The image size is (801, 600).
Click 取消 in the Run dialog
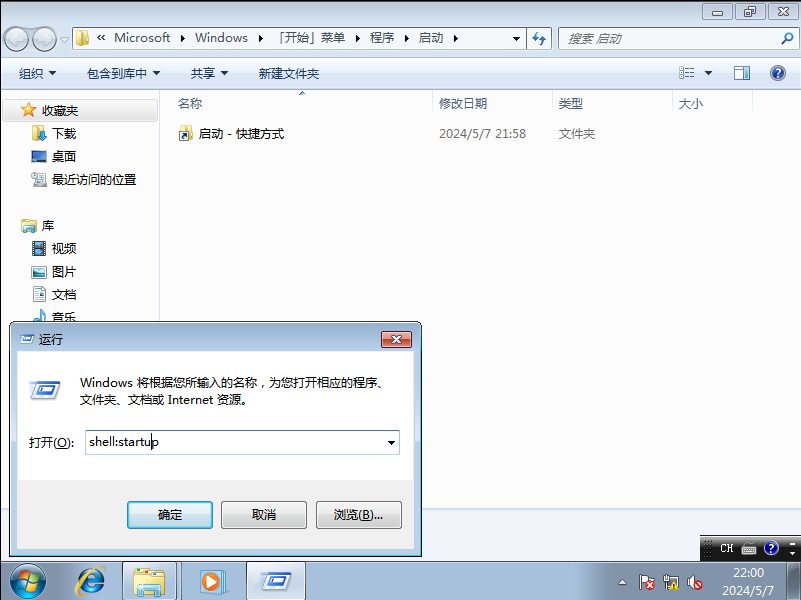[264, 515]
